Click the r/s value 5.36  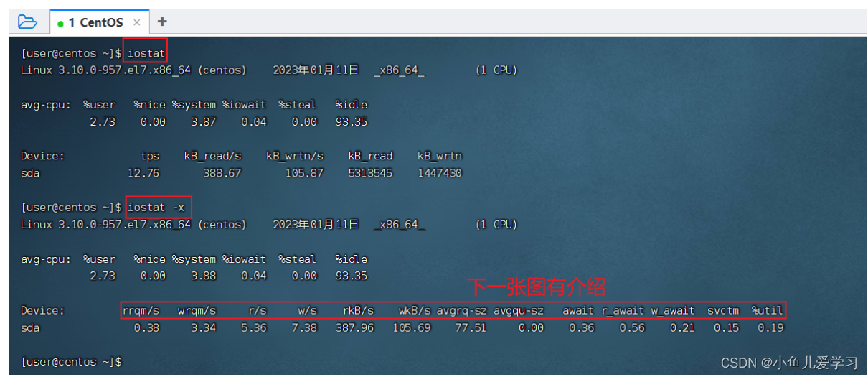coord(254,328)
